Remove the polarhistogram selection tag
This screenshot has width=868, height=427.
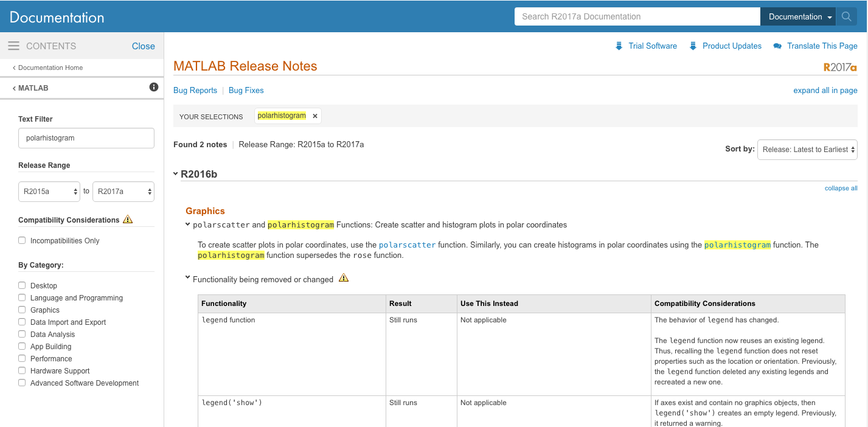click(x=314, y=116)
